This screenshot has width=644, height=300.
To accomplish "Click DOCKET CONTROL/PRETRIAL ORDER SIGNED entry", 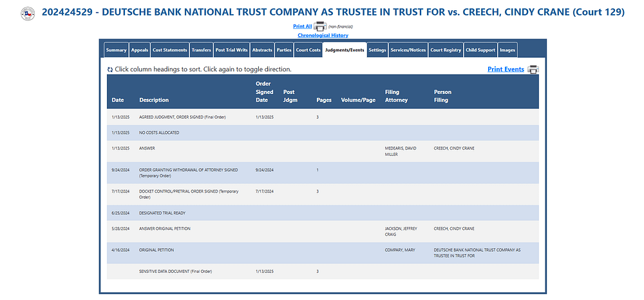I will (x=189, y=194).
